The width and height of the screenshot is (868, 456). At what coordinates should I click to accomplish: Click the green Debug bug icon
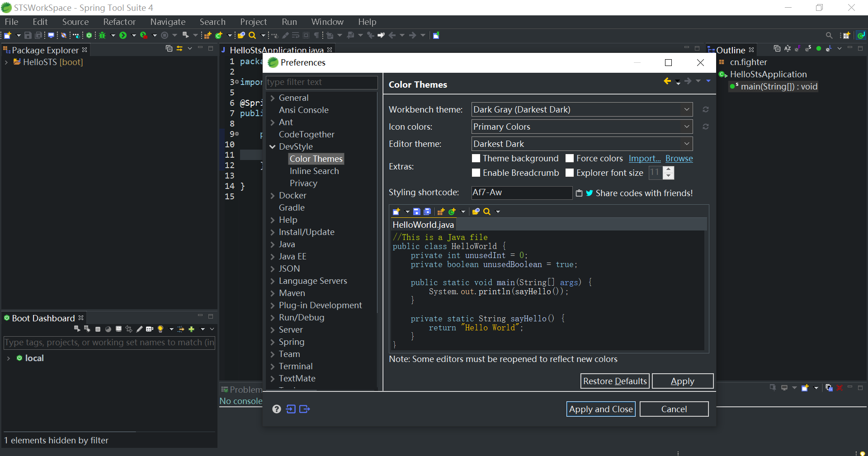coord(103,35)
